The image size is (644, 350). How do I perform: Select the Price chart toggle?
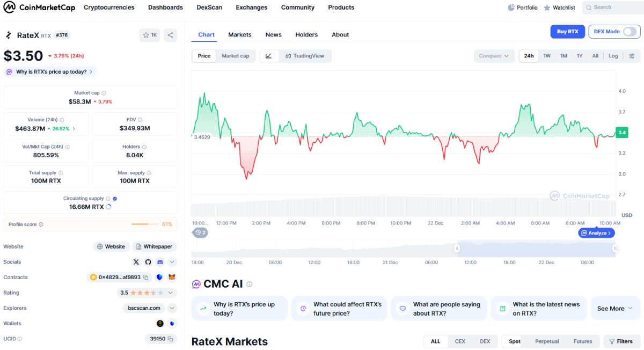(204, 56)
